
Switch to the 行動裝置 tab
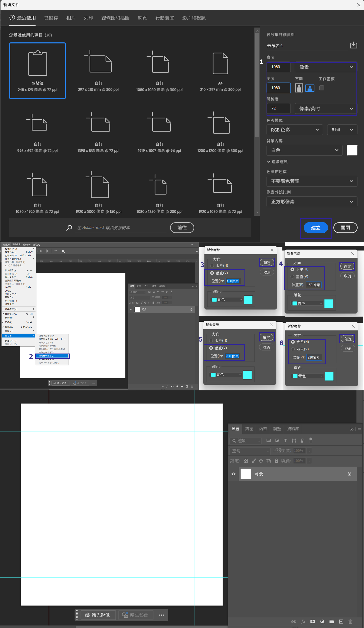pyautogui.click(x=165, y=18)
